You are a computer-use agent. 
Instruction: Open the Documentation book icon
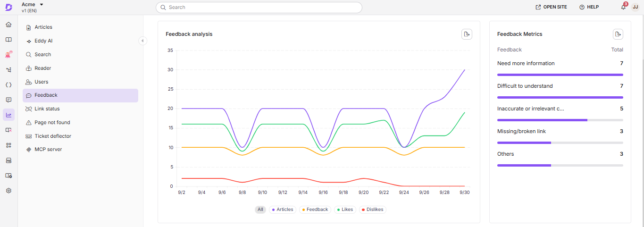click(x=8, y=40)
